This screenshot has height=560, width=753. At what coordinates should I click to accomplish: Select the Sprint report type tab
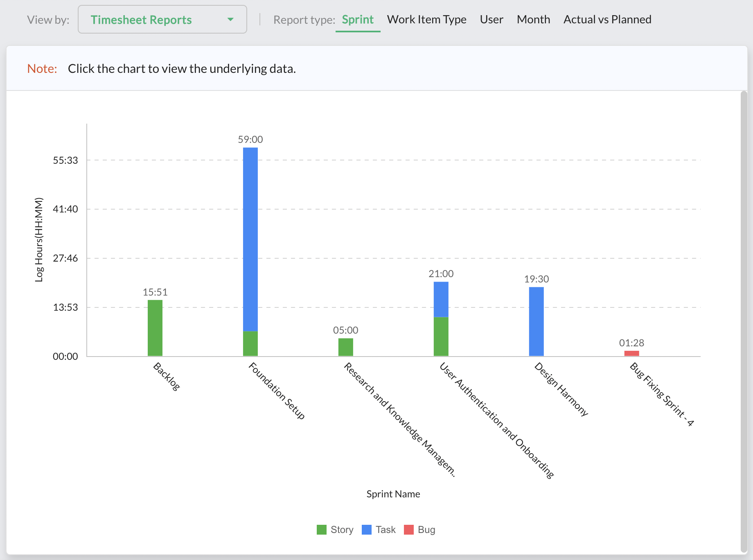click(358, 20)
